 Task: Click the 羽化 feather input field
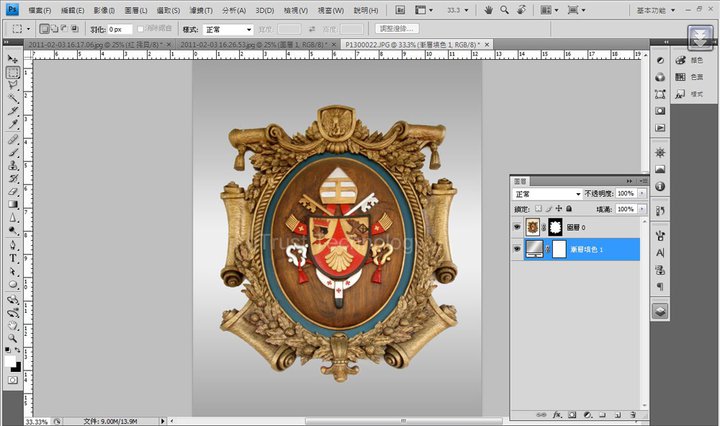click(120, 29)
